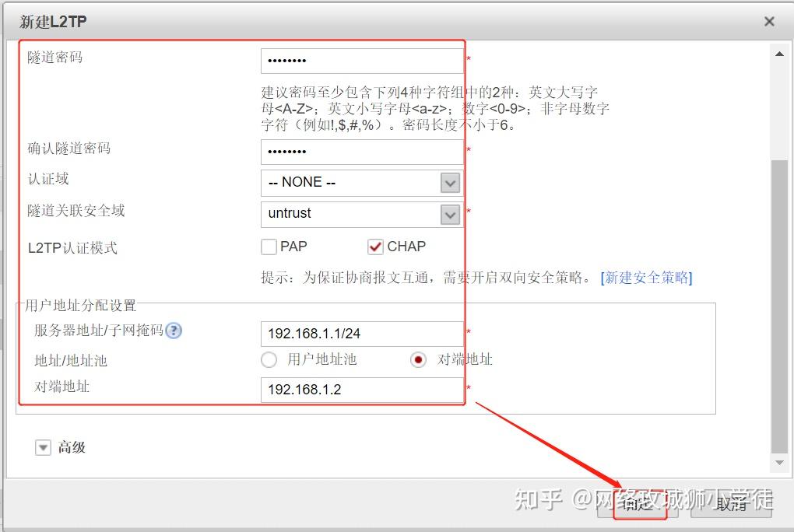Click the scrollbar up arrow icon
Screen dimensions: 794x532
[779, 53]
